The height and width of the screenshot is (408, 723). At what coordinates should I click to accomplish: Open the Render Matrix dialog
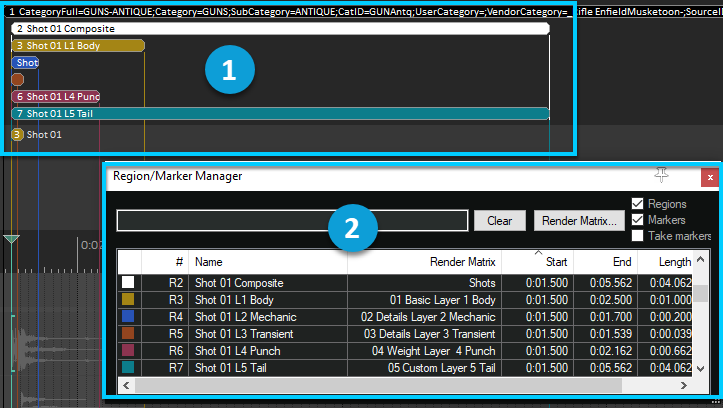coord(577,221)
